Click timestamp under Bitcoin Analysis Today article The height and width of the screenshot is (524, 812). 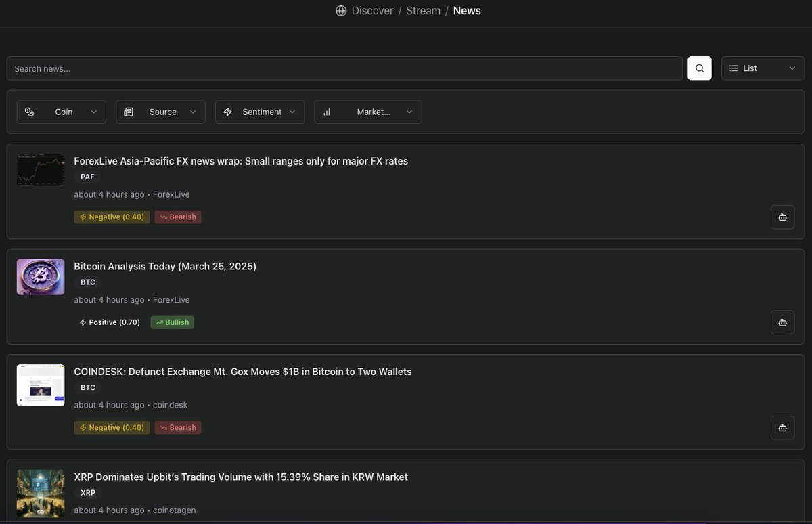tap(109, 300)
